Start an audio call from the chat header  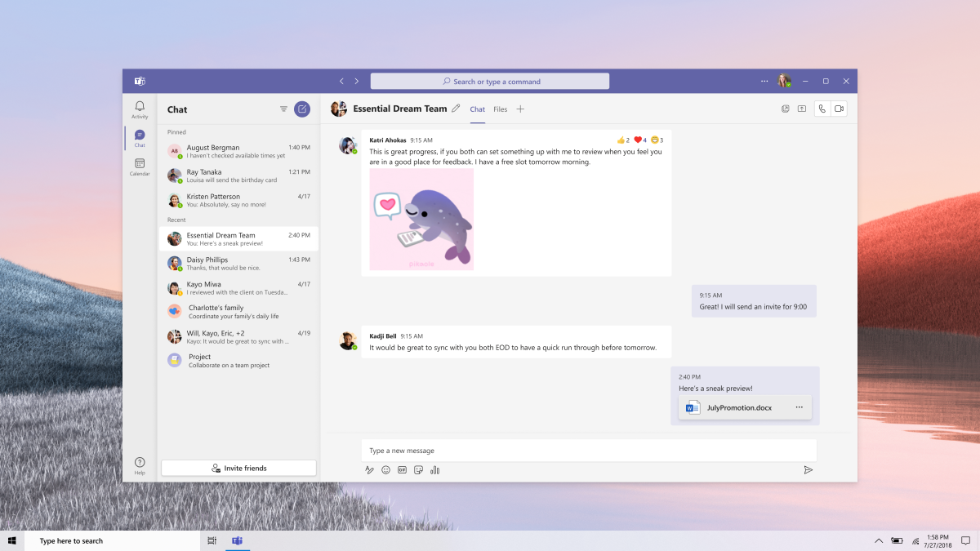click(822, 108)
